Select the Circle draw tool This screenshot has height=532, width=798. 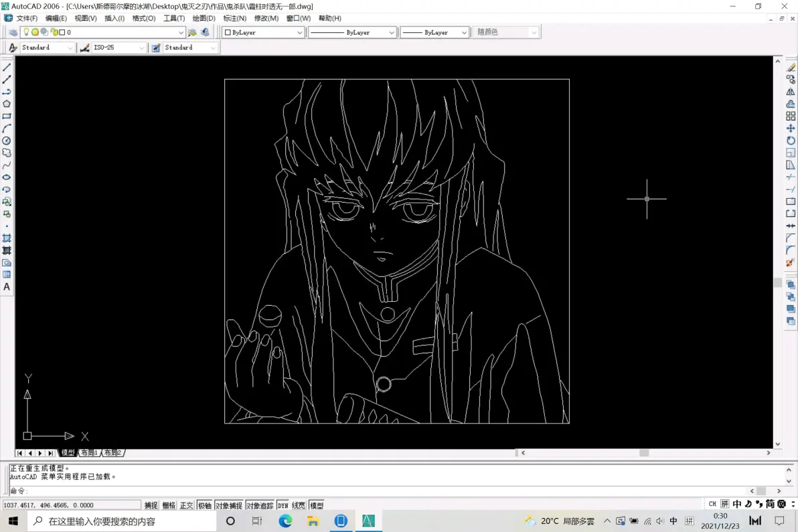point(7,141)
